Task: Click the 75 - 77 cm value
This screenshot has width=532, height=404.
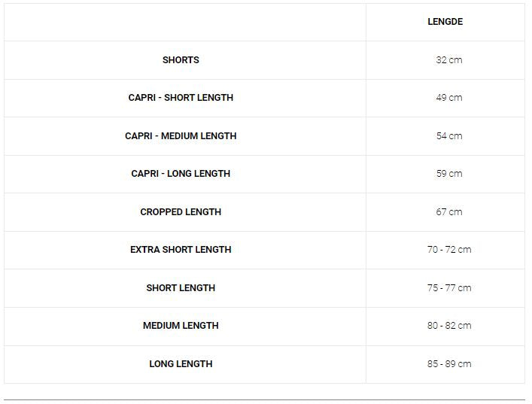Action: point(448,288)
